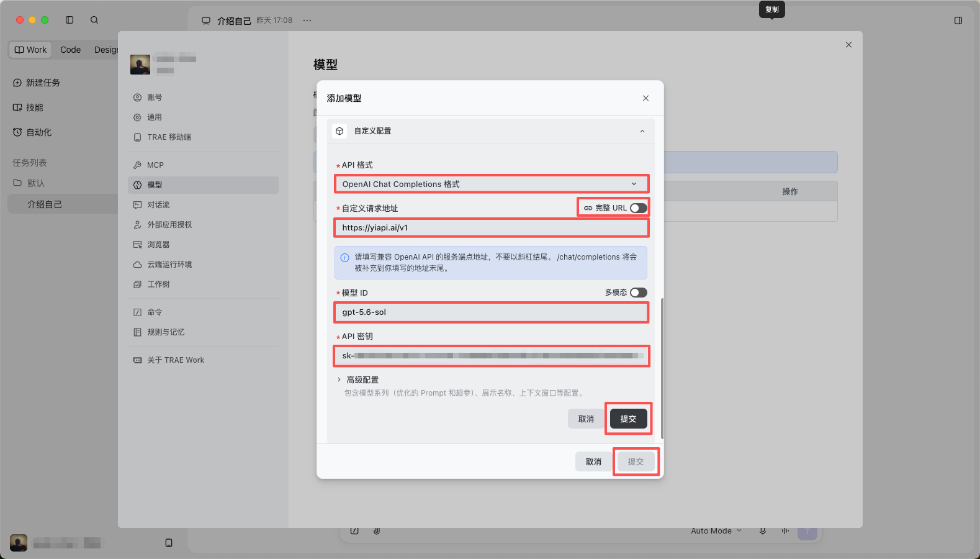
Task: Open 自动化 in the left sidebar
Action: [x=32, y=132]
